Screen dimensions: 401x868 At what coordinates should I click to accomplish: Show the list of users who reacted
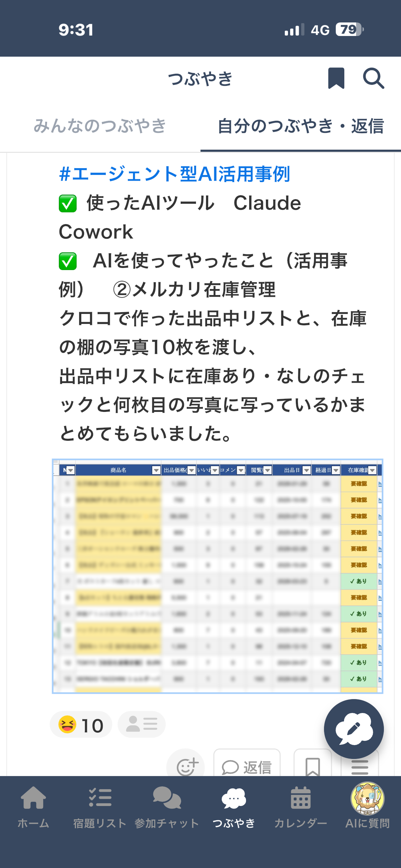pyautogui.click(x=142, y=725)
